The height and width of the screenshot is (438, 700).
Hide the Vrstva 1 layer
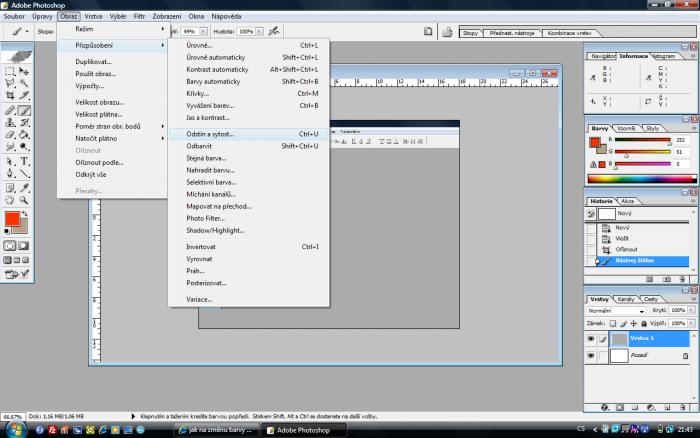coord(591,339)
